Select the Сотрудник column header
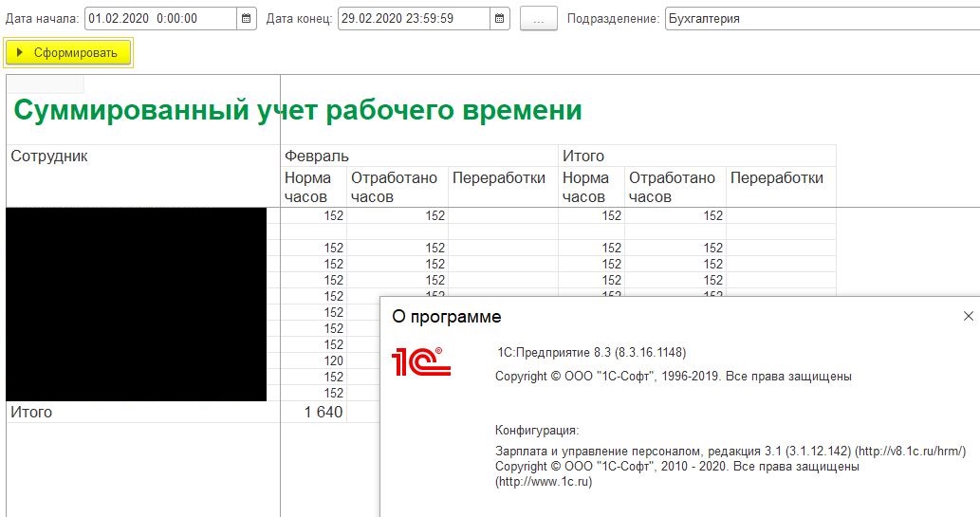Screen dimensions: 980x517 [143, 175]
